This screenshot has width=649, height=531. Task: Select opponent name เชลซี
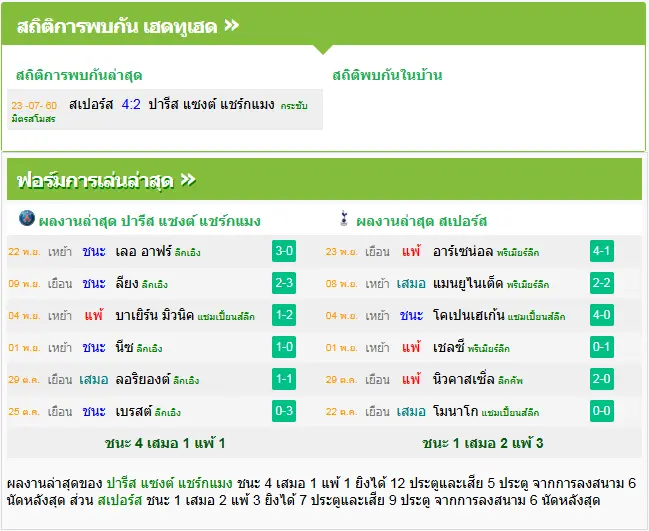pyautogui.click(x=449, y=347)
